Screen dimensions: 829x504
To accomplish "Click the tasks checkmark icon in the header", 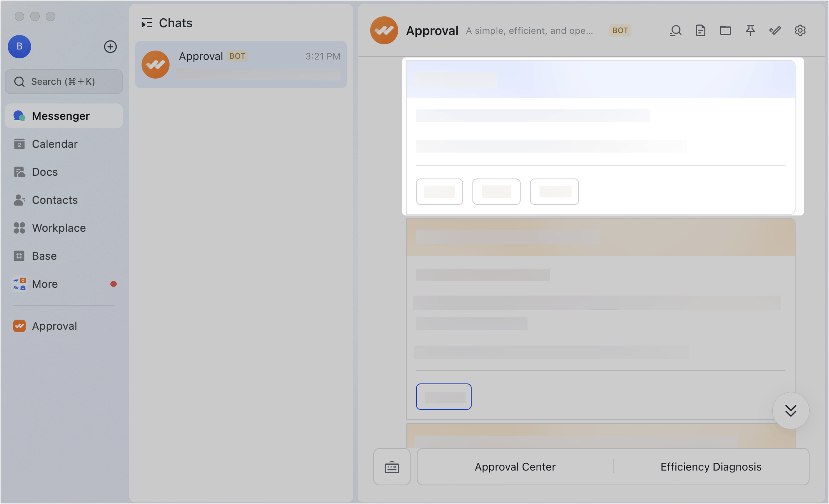I will [x=775, y=30].
